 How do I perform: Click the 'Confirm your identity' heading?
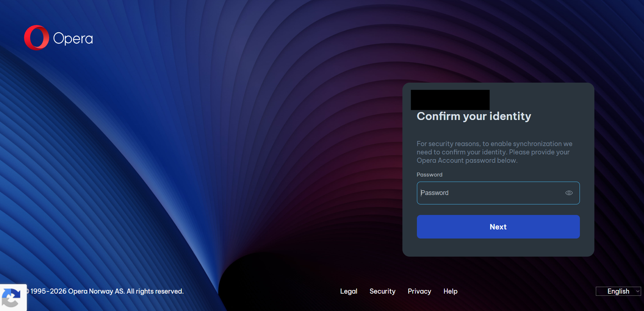pos(474,116)
